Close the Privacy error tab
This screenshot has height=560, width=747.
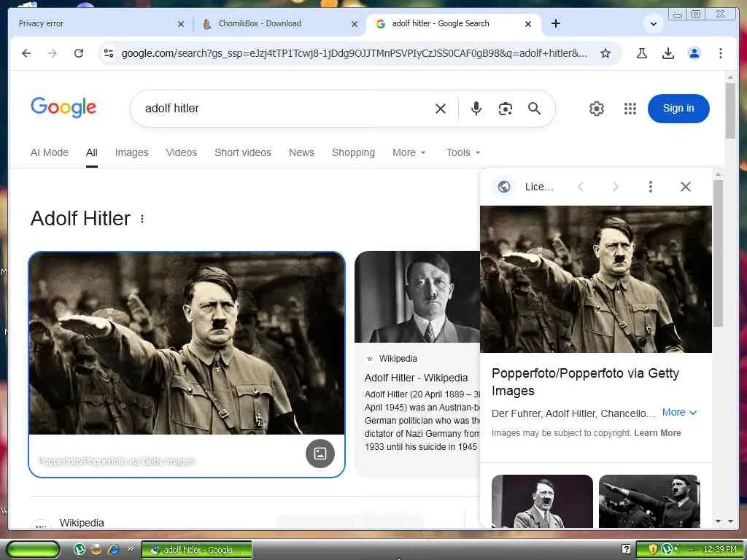click(x=181, y=24)
